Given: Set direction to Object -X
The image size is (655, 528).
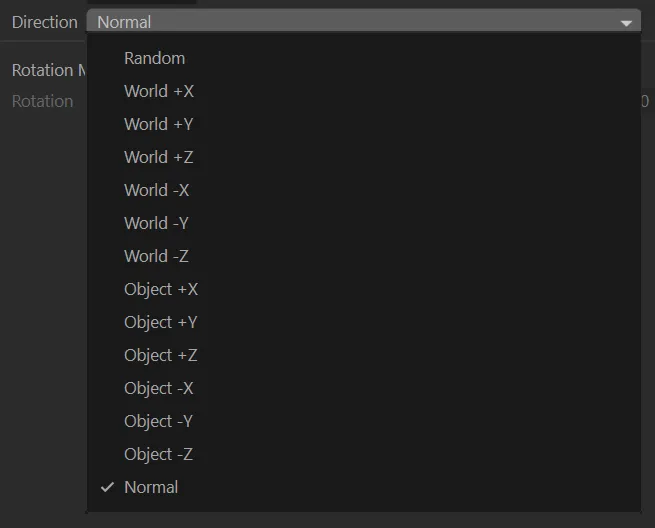Looking at the screenshot, I should click(159, 388).
